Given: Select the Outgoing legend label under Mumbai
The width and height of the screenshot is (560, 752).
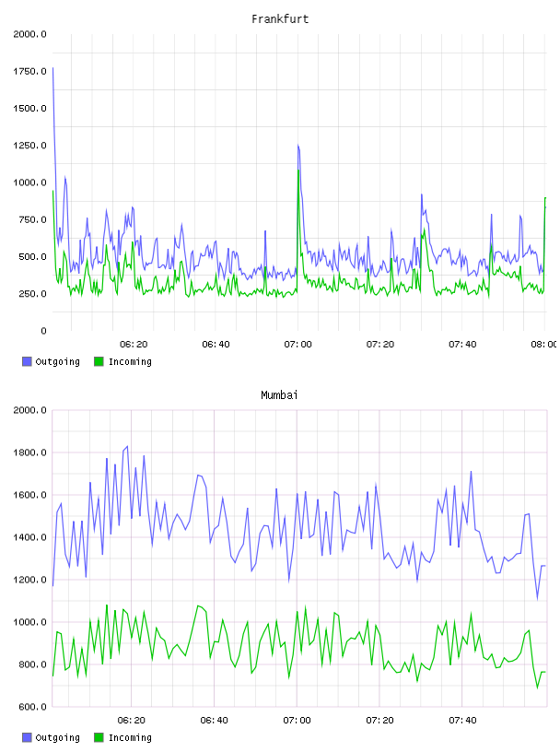Looking at the screenshot, I should coord(57,738).
